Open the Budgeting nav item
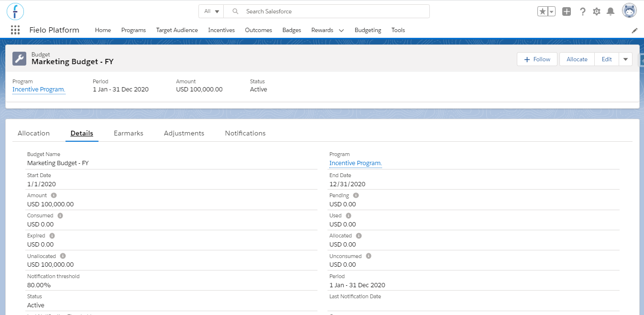This screenshot has width=644, height=315. [x=368, y=30]
